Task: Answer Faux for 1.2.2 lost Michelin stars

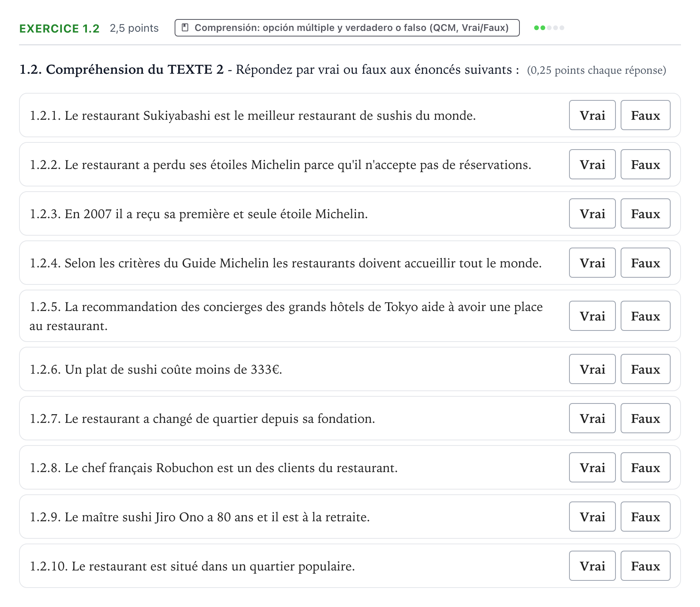Action: click(x=645, y=164)
